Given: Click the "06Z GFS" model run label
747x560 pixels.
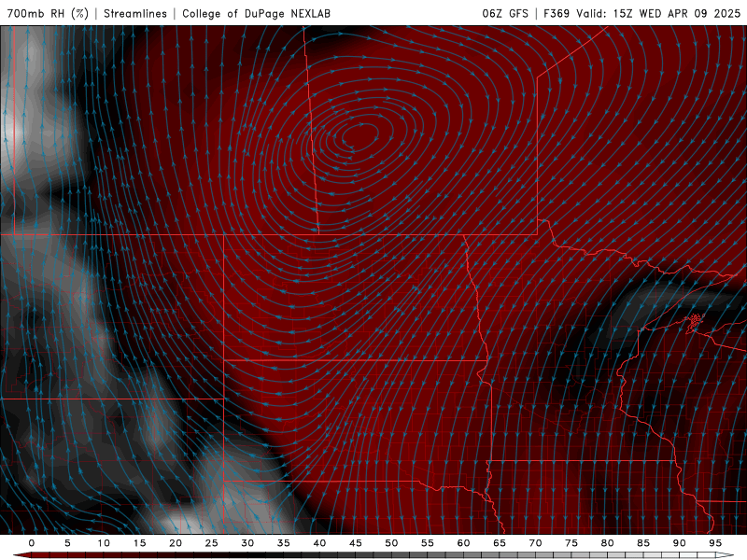Looking at the screenshot, I should tap(505, 13).
